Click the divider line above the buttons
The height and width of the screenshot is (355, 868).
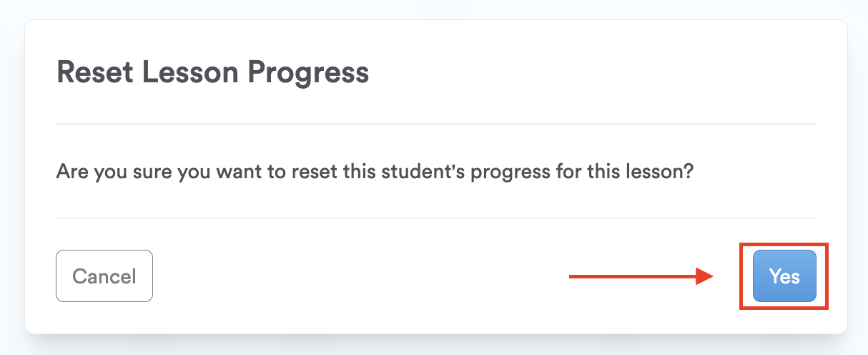click(x=436, y=218)
